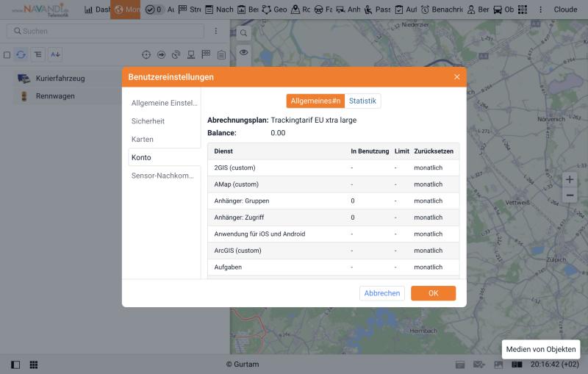Open the Routen map-pin tab

pos(301,10)
